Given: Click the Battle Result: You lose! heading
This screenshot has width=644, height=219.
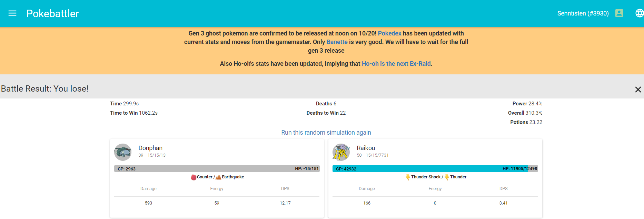Looking at the screenshot, I should click(x=45, y=89).
